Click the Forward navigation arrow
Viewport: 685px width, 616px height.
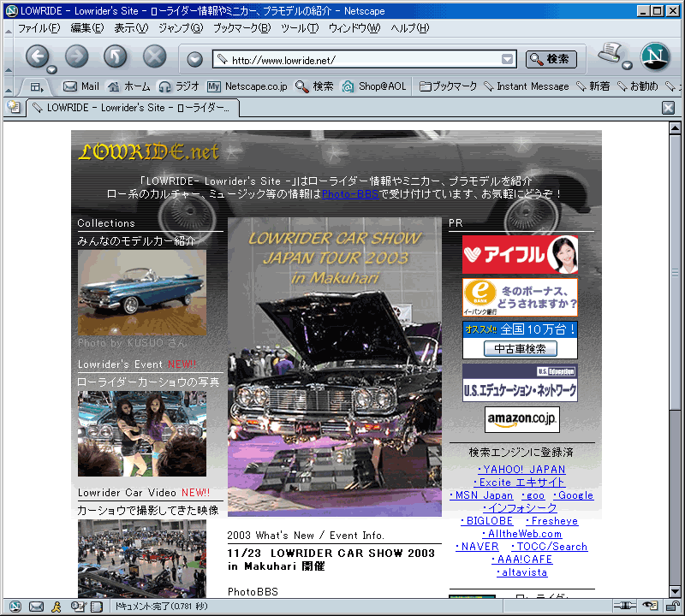coord(76,56)
